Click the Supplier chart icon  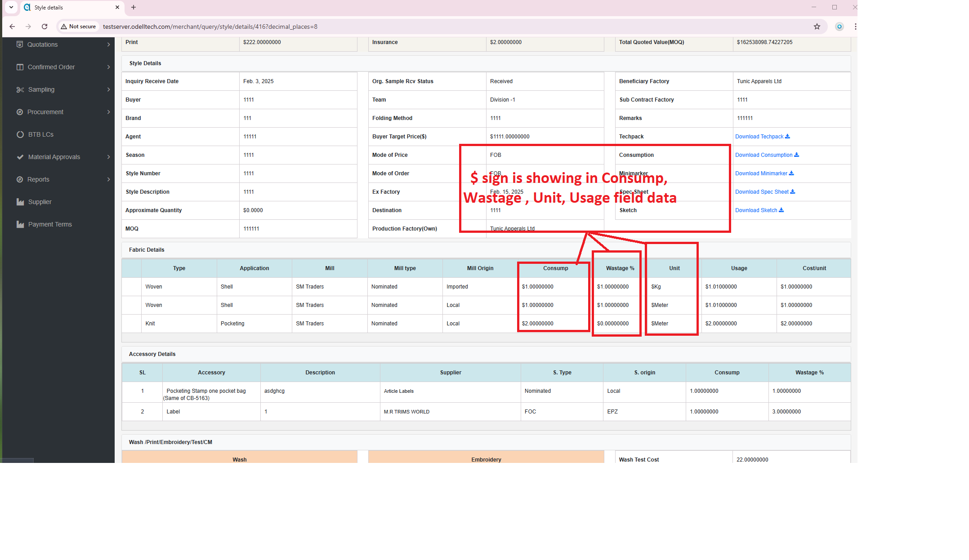coord(20,202)
